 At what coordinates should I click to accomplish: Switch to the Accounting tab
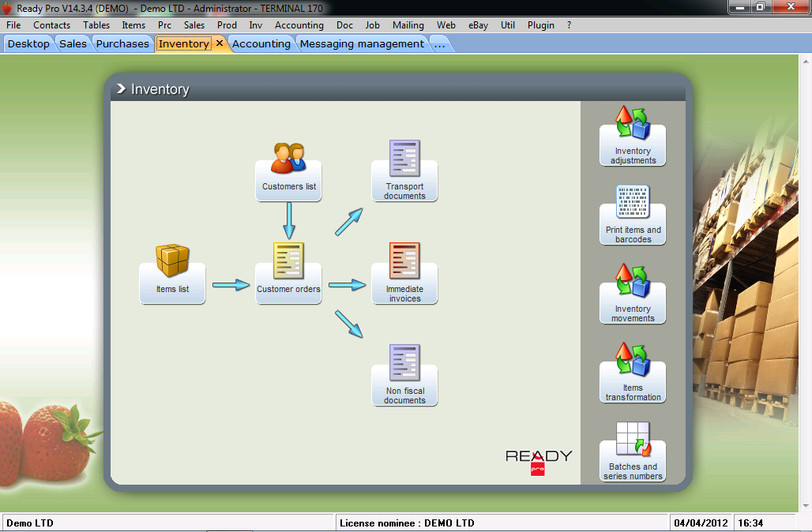261,44
